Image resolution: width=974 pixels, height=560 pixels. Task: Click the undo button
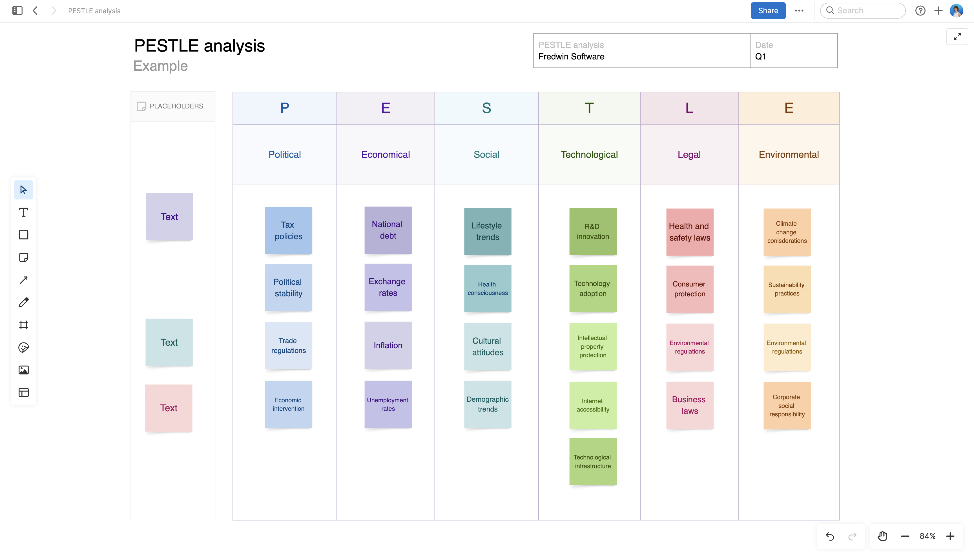click(x=830, y=536)
